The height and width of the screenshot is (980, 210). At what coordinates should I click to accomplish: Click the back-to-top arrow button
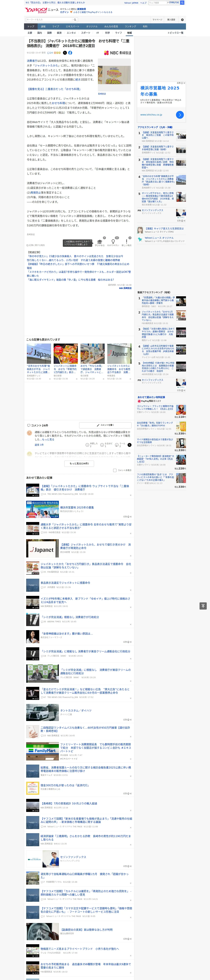coord(203,606)
